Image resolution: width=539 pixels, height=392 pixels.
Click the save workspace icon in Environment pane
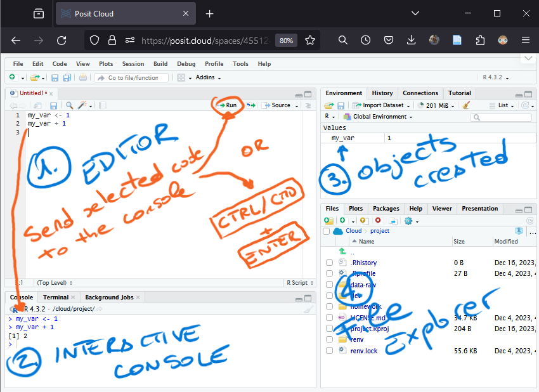pyautogui.click(x=341, y=105)
